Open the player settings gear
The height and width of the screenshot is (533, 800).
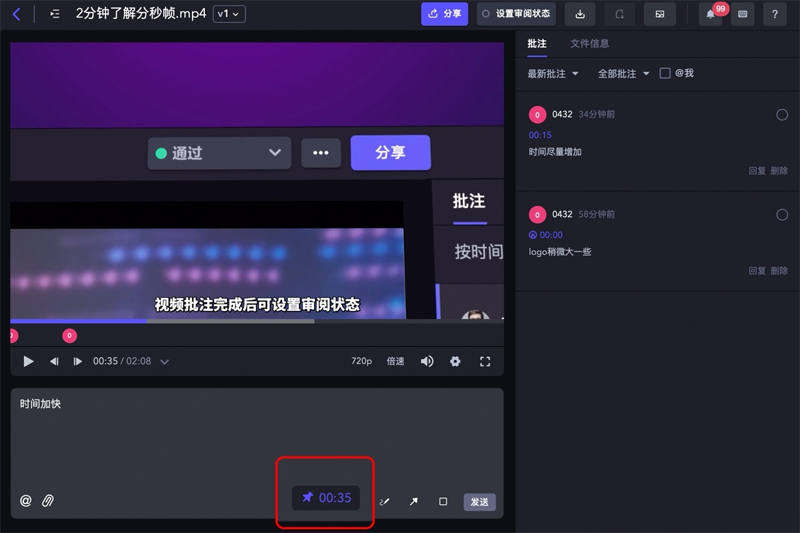[x=455, y=362]
